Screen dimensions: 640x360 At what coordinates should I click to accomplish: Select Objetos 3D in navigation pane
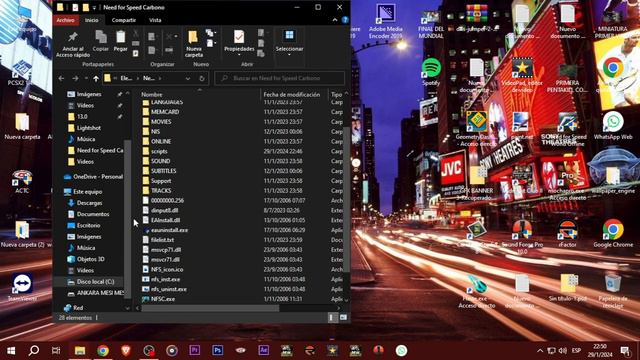click(91, 259)
